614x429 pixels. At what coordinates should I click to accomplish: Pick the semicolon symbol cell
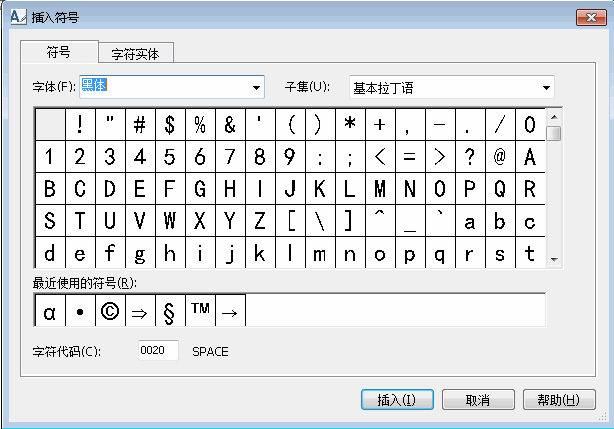pos(350,157)
